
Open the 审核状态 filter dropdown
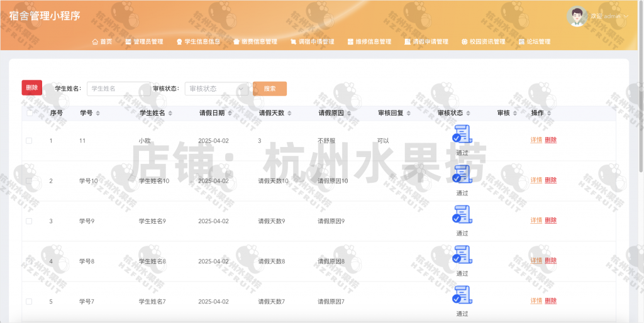tap(216, 89)
